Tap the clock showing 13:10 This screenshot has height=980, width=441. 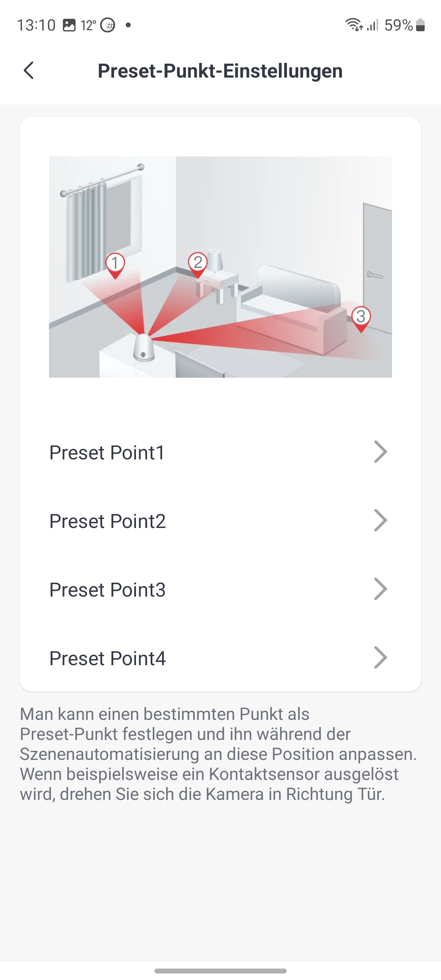tap(36, 25)
